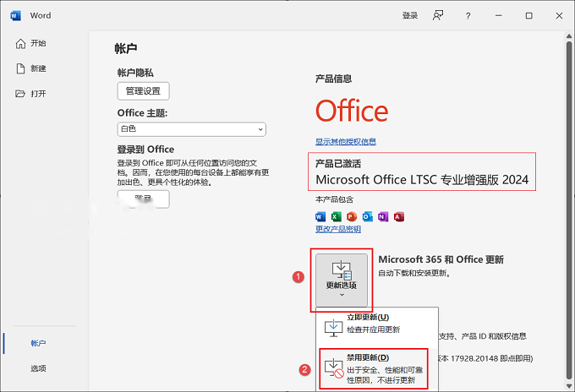Click the open folder icon beside 打开
Viewport: 575px width, 392px height.
coord(20,94)
